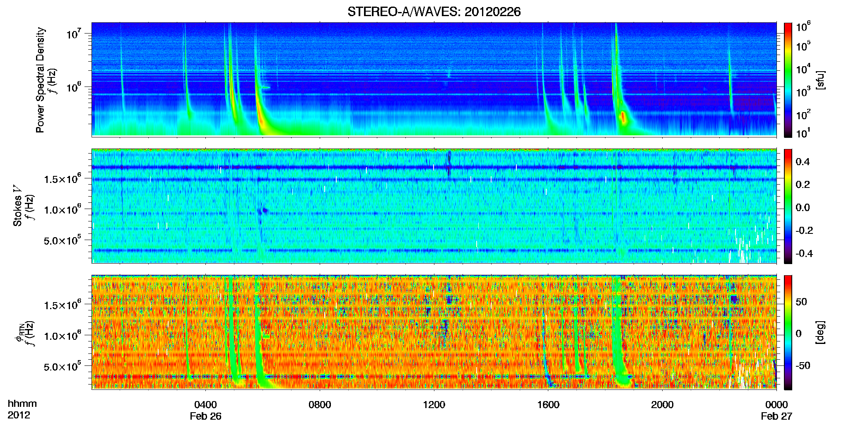Click the -50 label on the deg colorbar

(803, 366)
